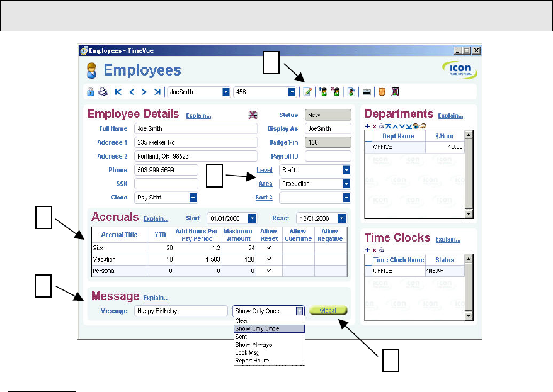Toggle Allow Overtime for Sick accrual
Image resolution: width=553 pixels, height=392 pixels.
pyautogui.click(x=298, y=248)
